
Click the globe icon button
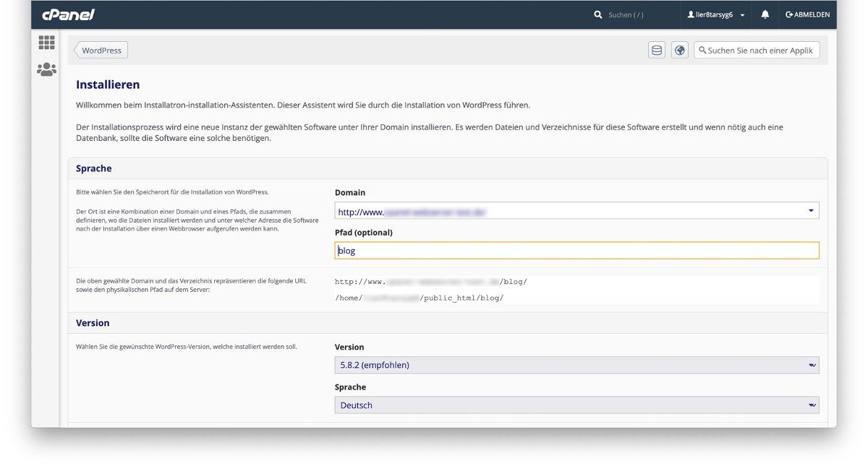[679, 51]
